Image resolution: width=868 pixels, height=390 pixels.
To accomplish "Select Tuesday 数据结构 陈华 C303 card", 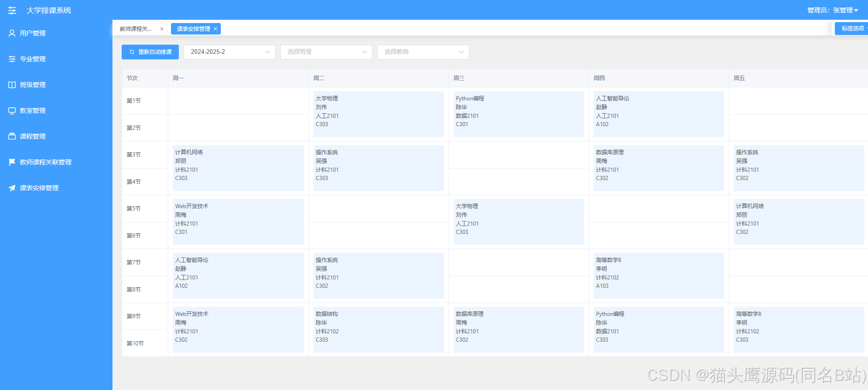I will point(378,330).
